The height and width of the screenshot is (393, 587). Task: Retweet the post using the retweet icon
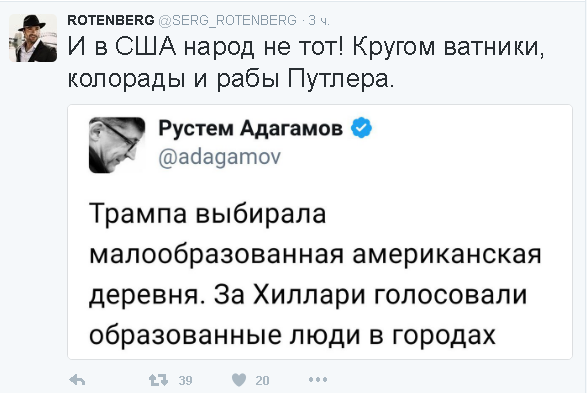[x=158, y=380]
